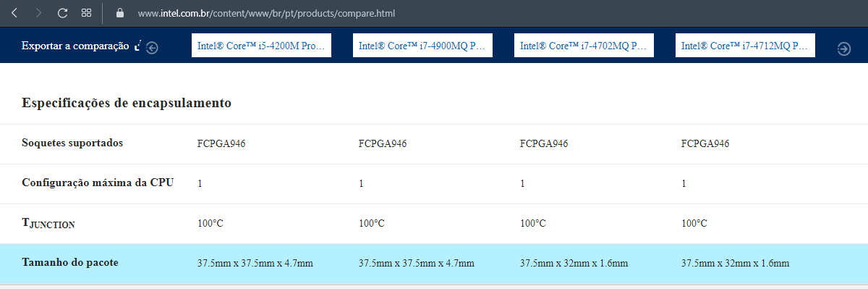
Task: Click CPU configuration value 1 for the i7-4712MQ
Action: point(684,183)
